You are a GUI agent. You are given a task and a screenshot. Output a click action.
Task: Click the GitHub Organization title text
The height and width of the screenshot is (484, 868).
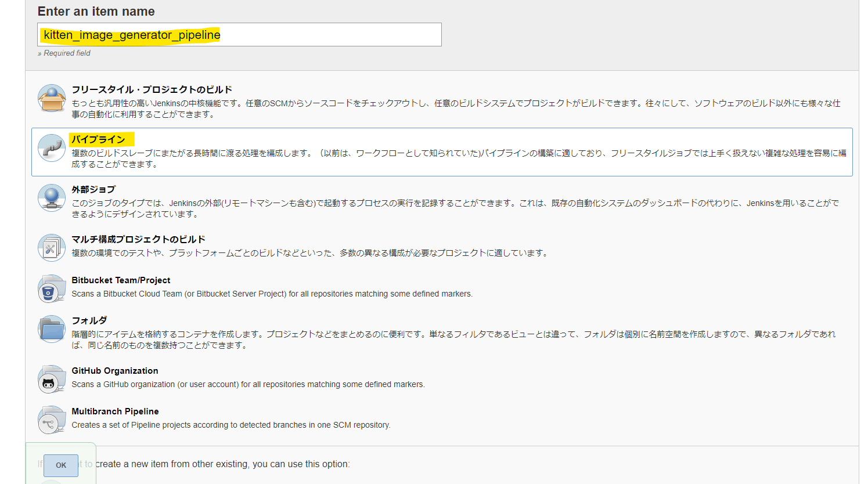[x=114, y=370]
